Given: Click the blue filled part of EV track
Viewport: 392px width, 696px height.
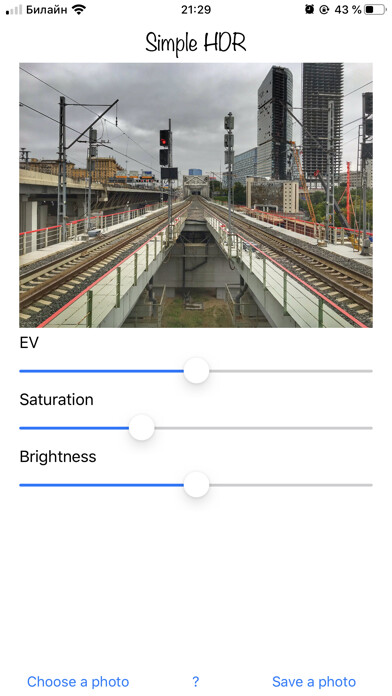Looking at the screenshot, I should [x=101, y=371].
